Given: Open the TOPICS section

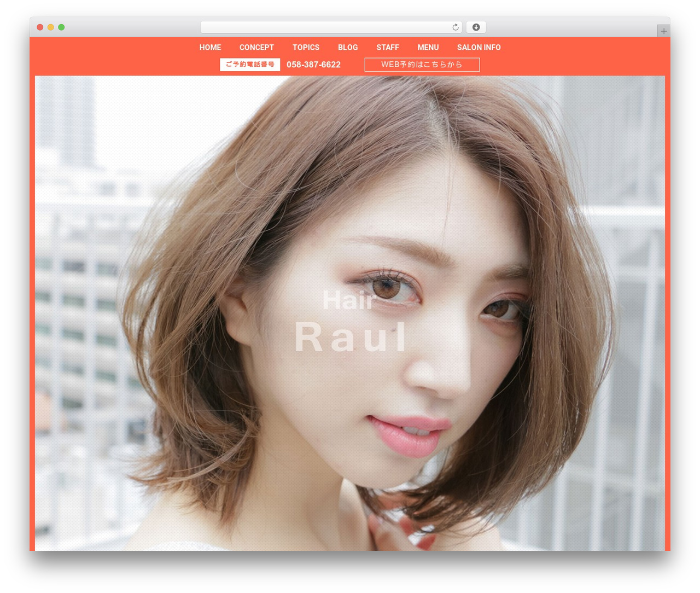Looking at the screenshot, I should pos(306,48).
